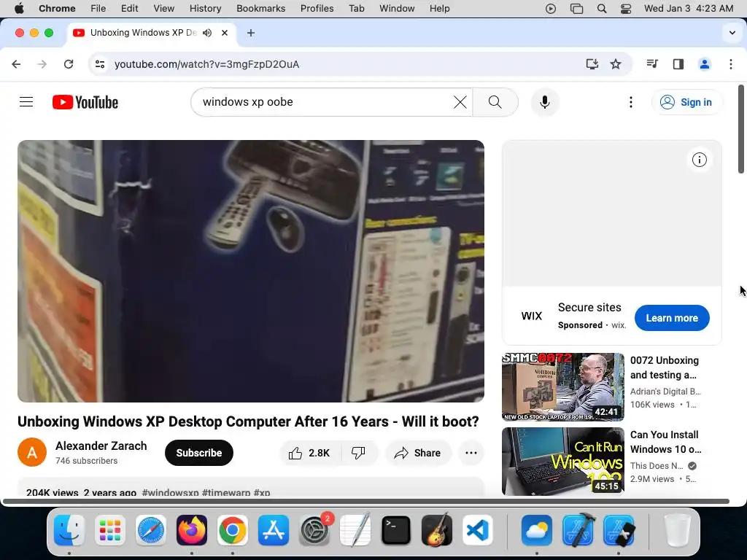Open more actions ellipsis under video

point(471,453)
